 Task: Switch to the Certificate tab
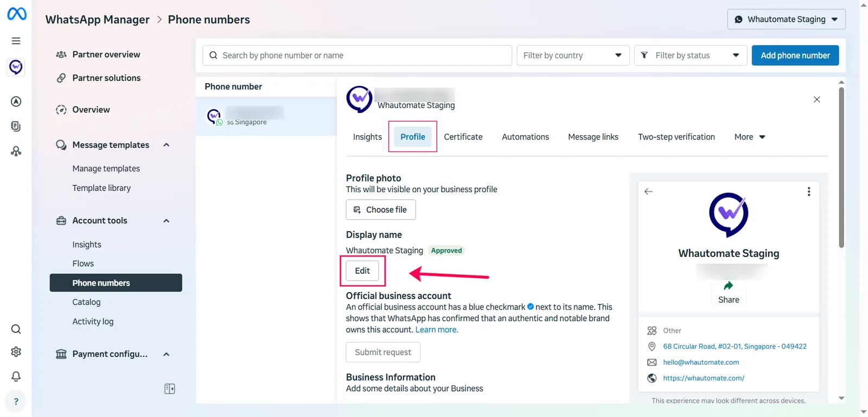point(463,137)
